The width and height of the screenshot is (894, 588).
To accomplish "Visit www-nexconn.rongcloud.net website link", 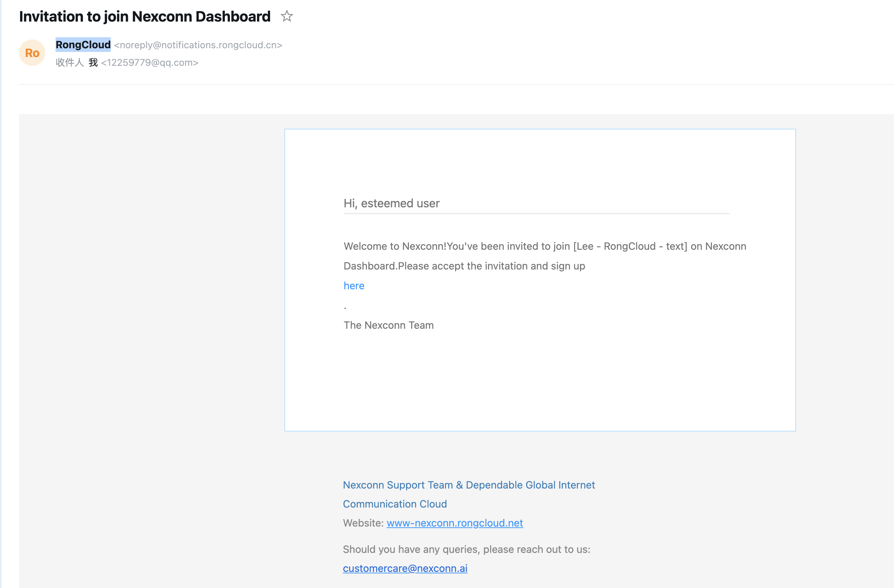I will tap(455, 523).
